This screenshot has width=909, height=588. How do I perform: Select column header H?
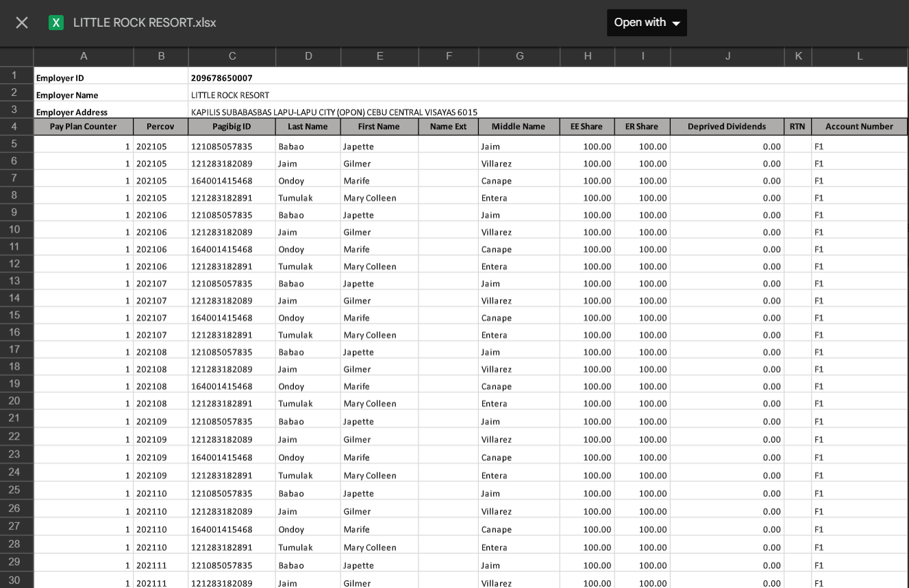click(588, 56)
